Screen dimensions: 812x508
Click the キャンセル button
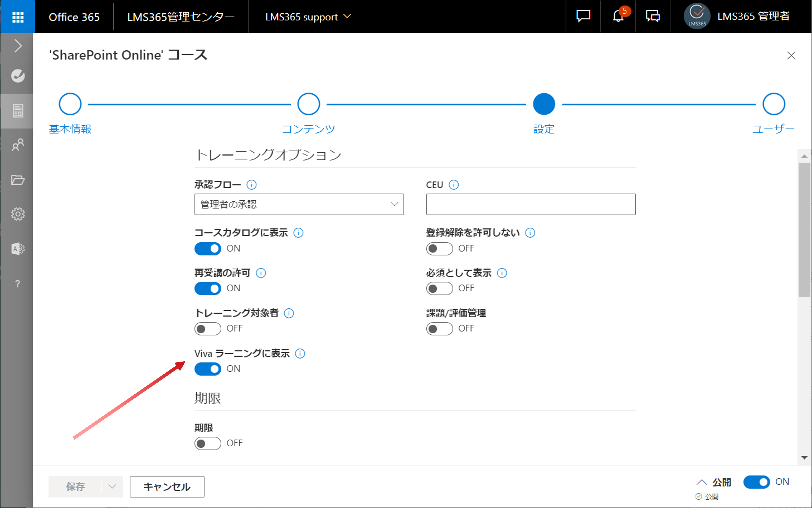pos(167,487)
